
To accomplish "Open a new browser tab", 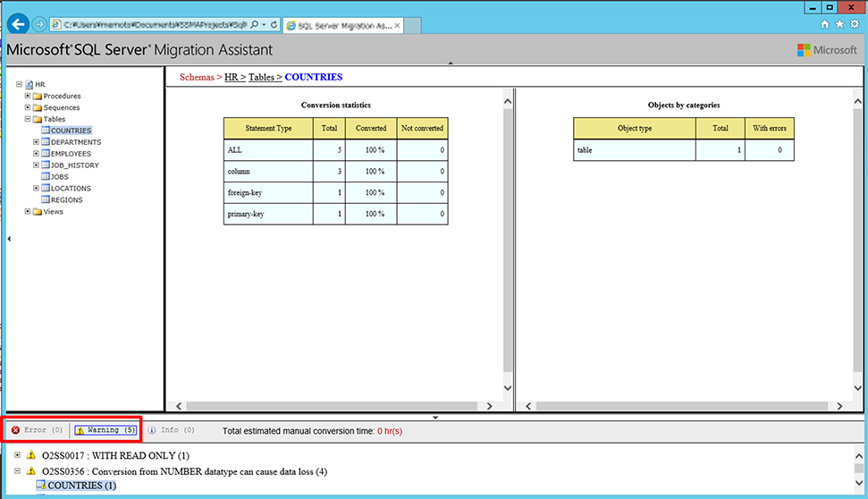I will click(x=412, y=25).
